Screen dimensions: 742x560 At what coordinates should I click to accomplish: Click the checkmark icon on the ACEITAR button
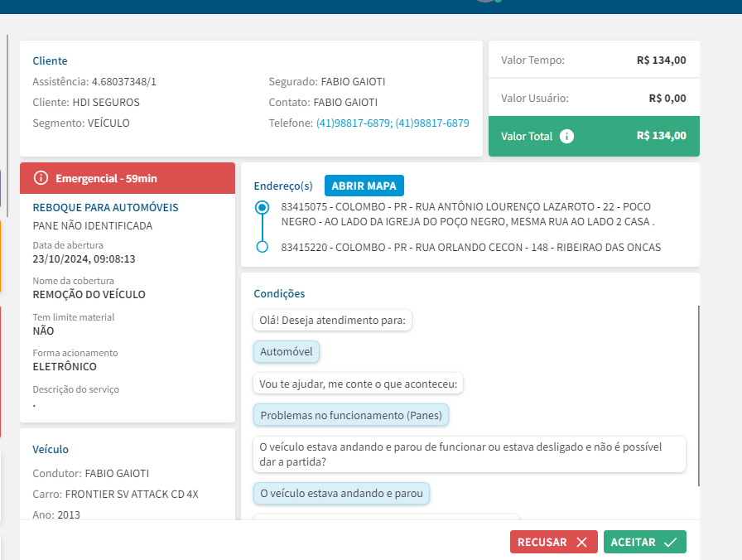(x=670, y=543)
